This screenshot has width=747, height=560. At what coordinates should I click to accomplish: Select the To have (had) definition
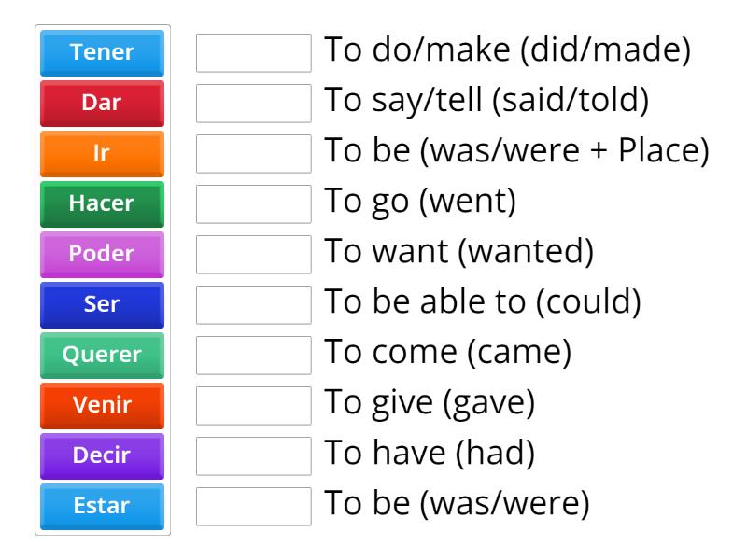tap(430, 456)
